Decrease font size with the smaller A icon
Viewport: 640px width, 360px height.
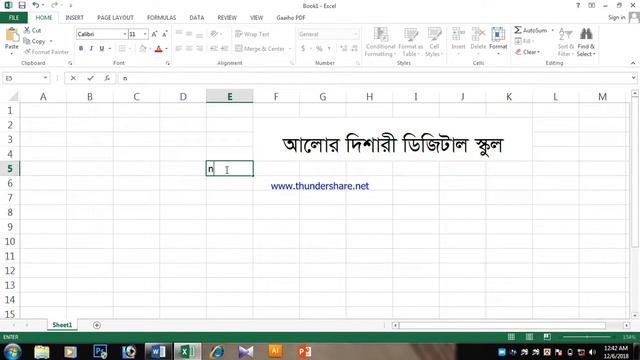[164, 34]
